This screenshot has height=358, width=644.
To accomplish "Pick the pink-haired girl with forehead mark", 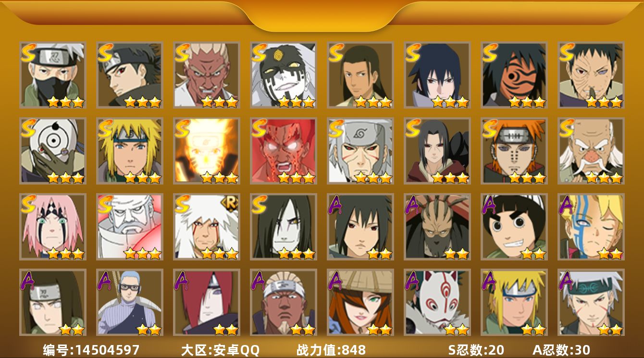I will click(x=53, y=227).
